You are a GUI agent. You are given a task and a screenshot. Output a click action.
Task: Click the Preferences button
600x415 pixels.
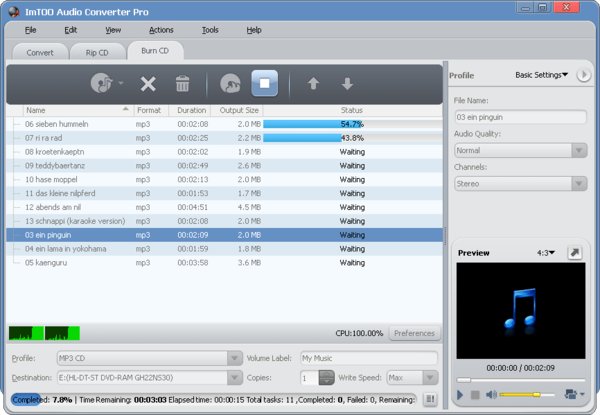[414, 333]
